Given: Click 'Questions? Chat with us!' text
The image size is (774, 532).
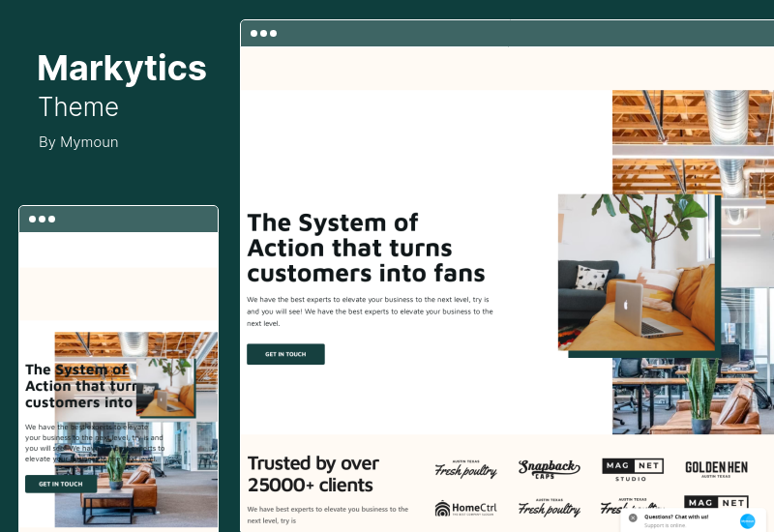Looking at the screenshot, I should click(675, 517).
